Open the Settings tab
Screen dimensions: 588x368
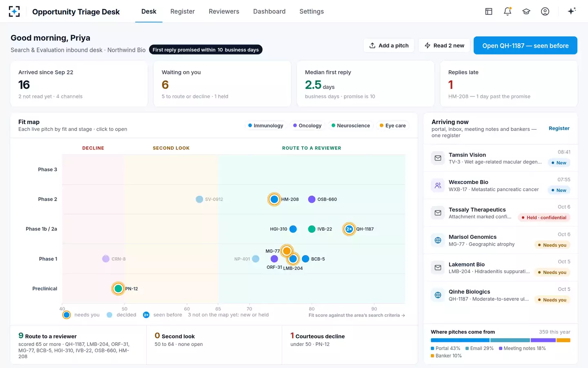point(312,11)
